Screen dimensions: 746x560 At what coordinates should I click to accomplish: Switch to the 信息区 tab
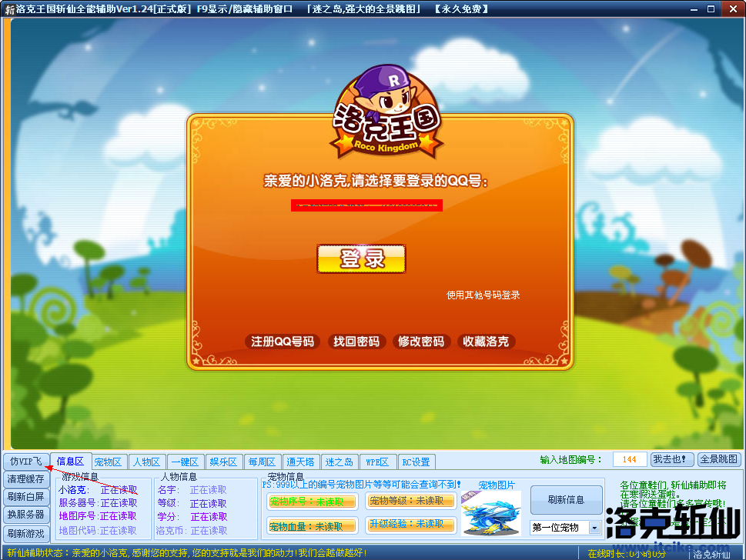pyautogui.click(x=70, y=461)
